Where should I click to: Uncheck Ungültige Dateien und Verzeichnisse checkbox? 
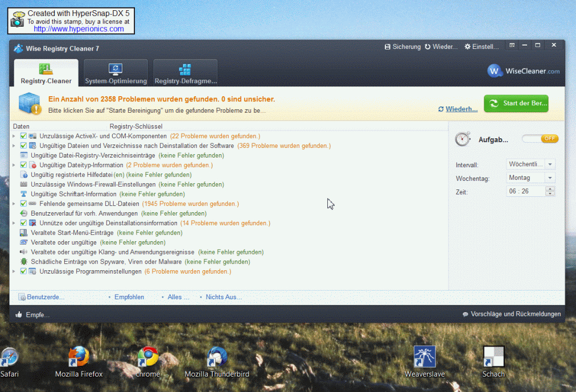pyautogui.click(x=23, y=146)
